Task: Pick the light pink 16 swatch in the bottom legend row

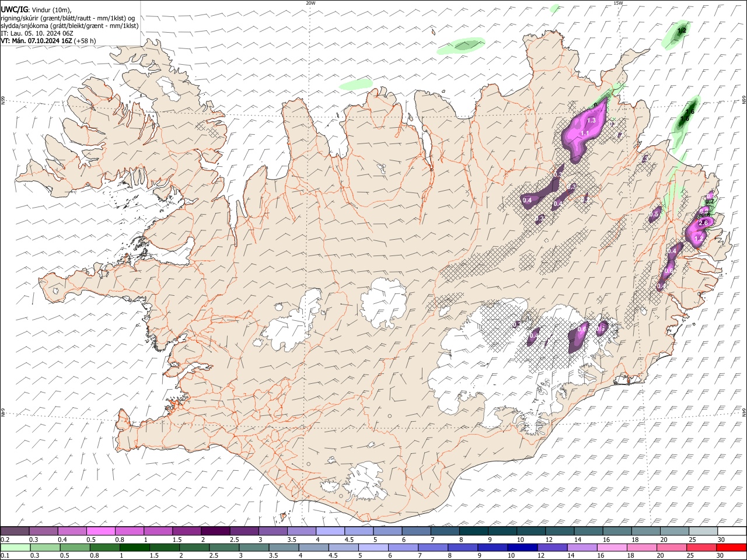Action: [612, 547]
